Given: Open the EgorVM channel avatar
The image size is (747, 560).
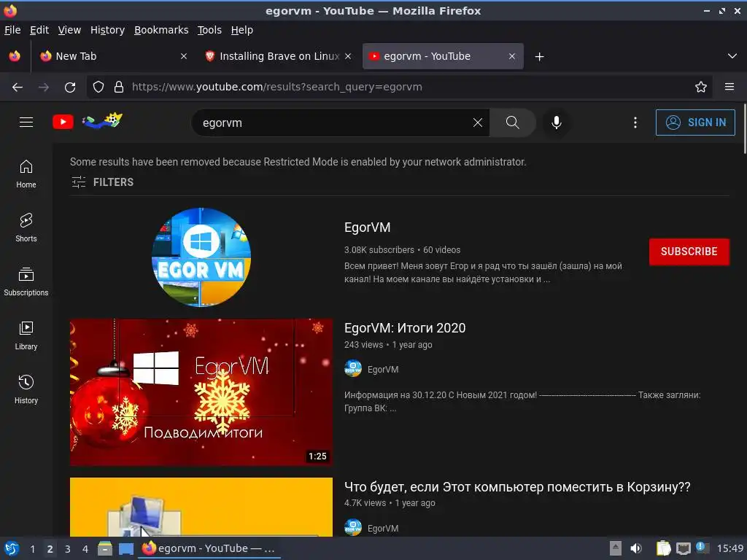Looking at the screenshot, I should click(x=201, y=257).
